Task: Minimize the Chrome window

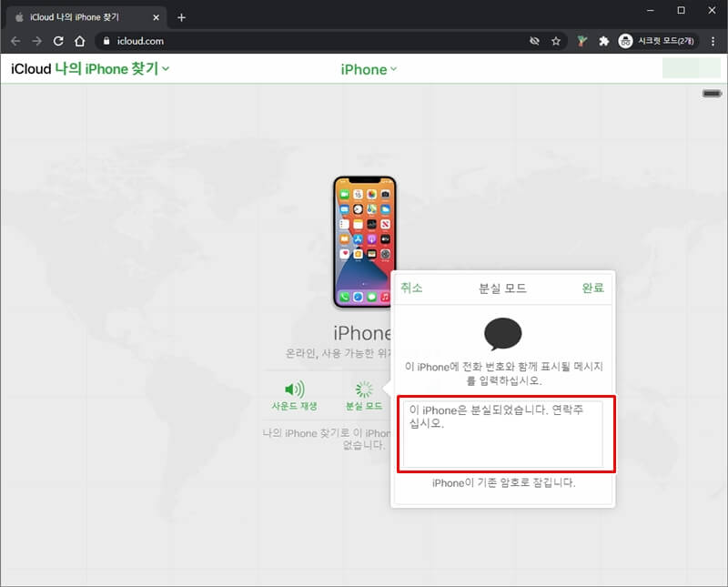Action: [x=651, y=10]
